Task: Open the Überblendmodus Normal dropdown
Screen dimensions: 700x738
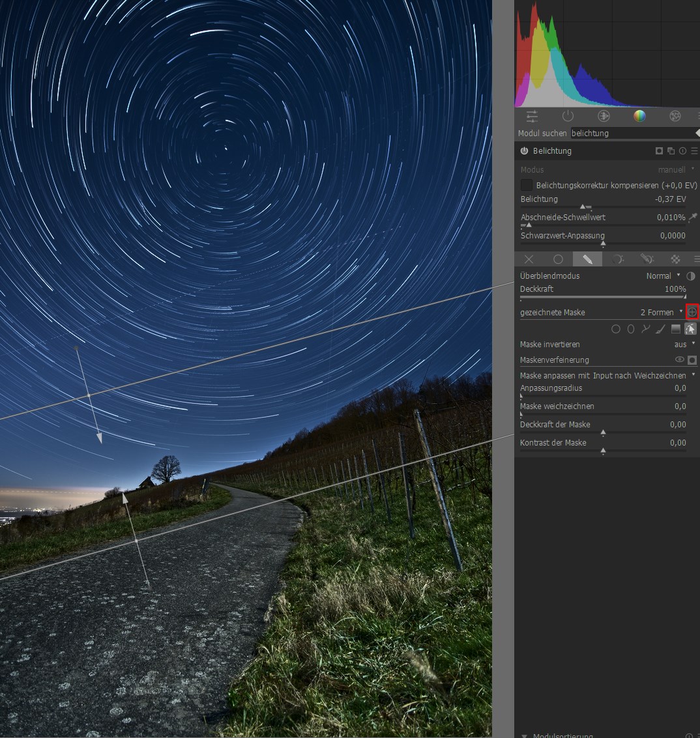Action: (663, 276)
